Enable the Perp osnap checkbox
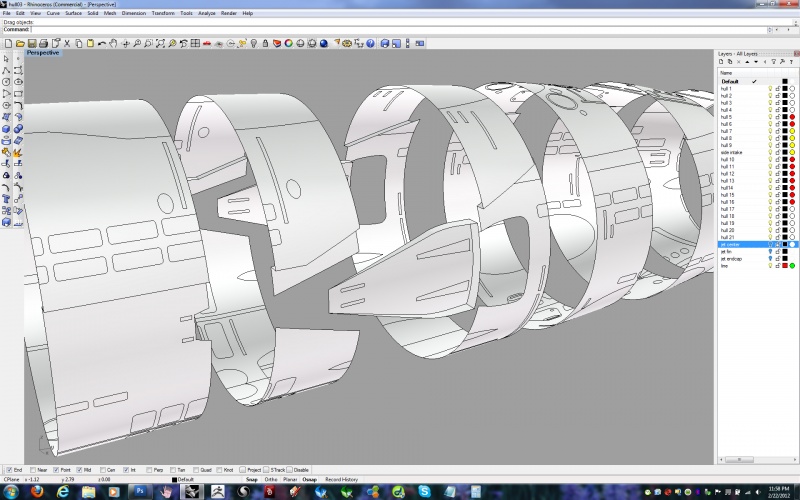 click(149, 470)
